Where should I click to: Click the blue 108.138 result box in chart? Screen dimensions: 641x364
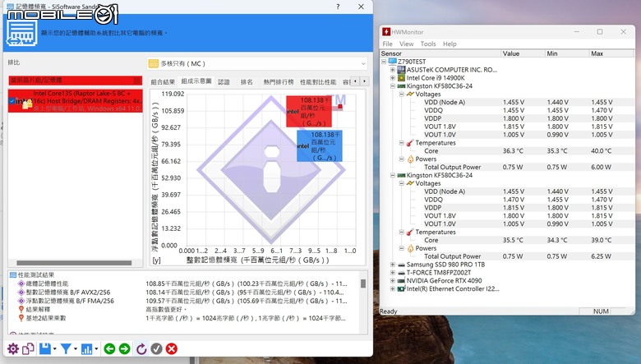[320, 145]
